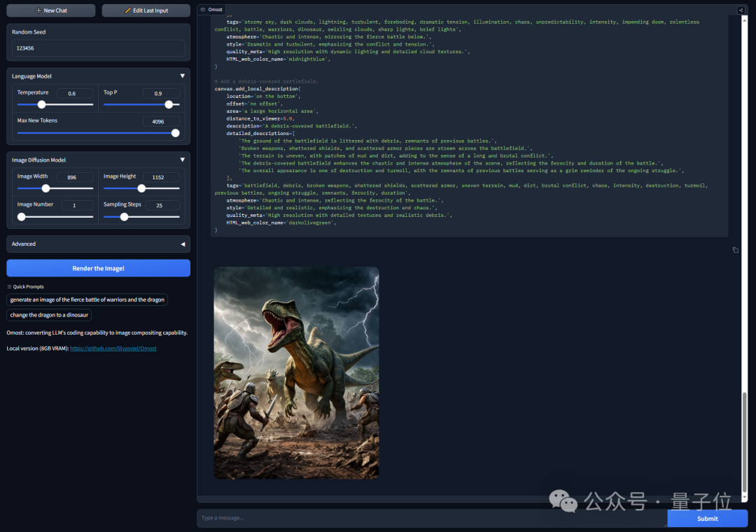The width and height of the screenshot is (756, 532).
Task: Adjust the Image Height slider handle
Action: pos(141,188)
